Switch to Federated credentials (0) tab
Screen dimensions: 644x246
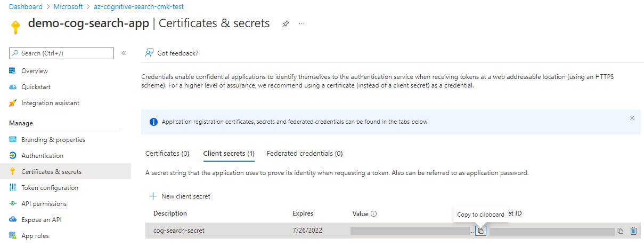tap(304, 154)
